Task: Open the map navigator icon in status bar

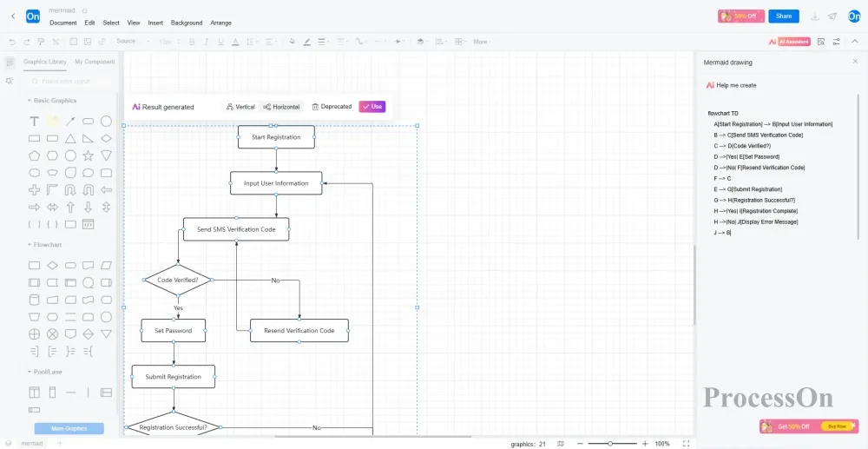Action: click(x=561, y=444)
